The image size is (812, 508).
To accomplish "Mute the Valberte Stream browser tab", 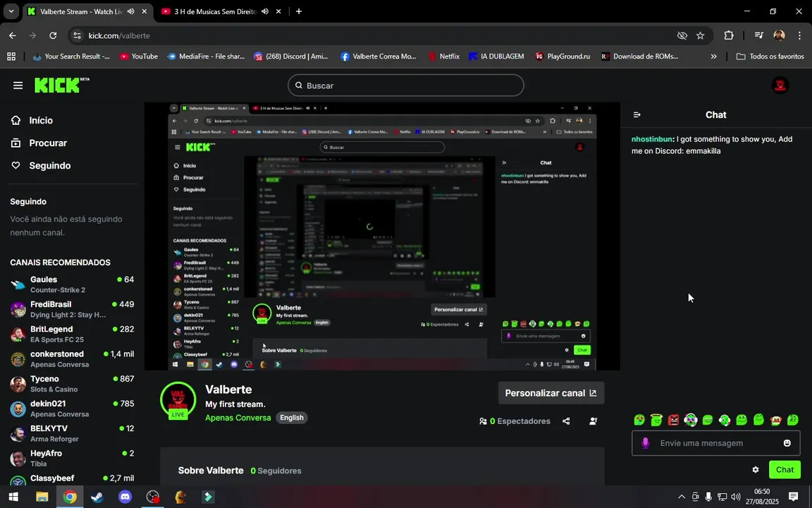I will [x=131, y=11].
